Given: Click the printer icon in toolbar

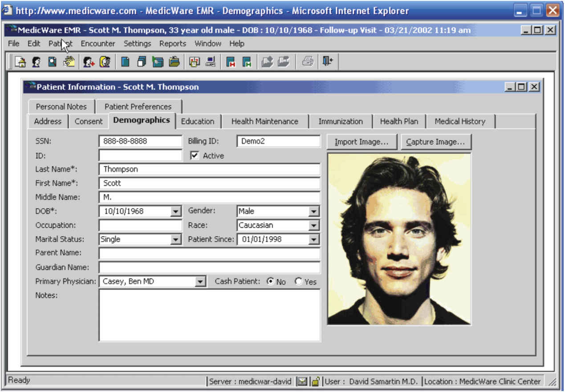Looking at the screenshot, I should pyautogui.click(x=308, y=62).
